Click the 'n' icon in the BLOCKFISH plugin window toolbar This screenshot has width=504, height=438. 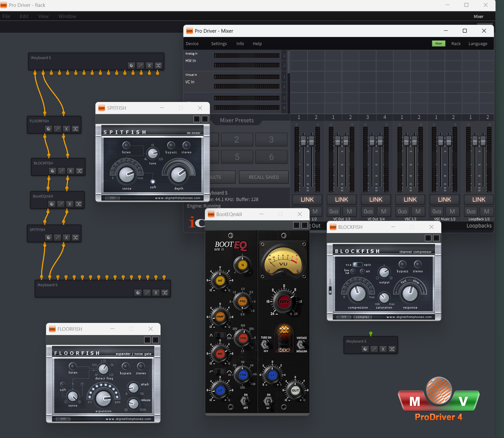tap(436, 238)
